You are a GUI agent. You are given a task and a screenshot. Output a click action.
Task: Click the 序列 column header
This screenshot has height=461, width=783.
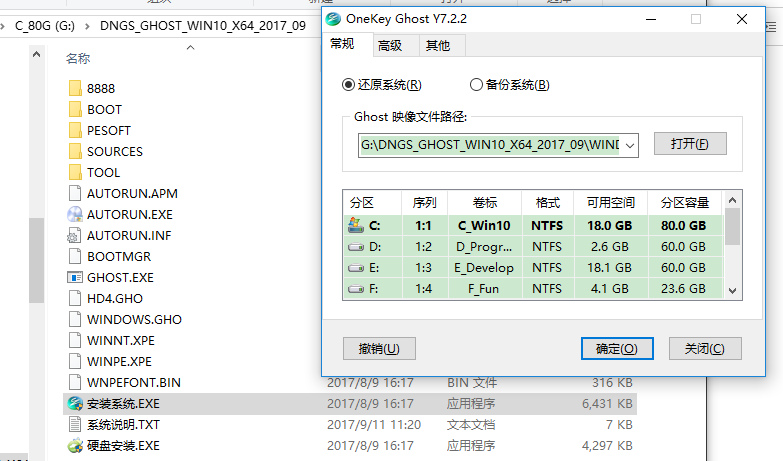click(x=424, y=203)
